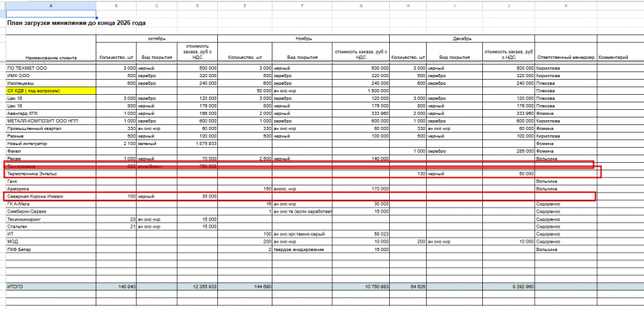Select client cell 'МЕТАЛЛ-КОМПОЗИТ ООО НПП'
The height and width of the screenshot is (309, 644).
point(51,121)
